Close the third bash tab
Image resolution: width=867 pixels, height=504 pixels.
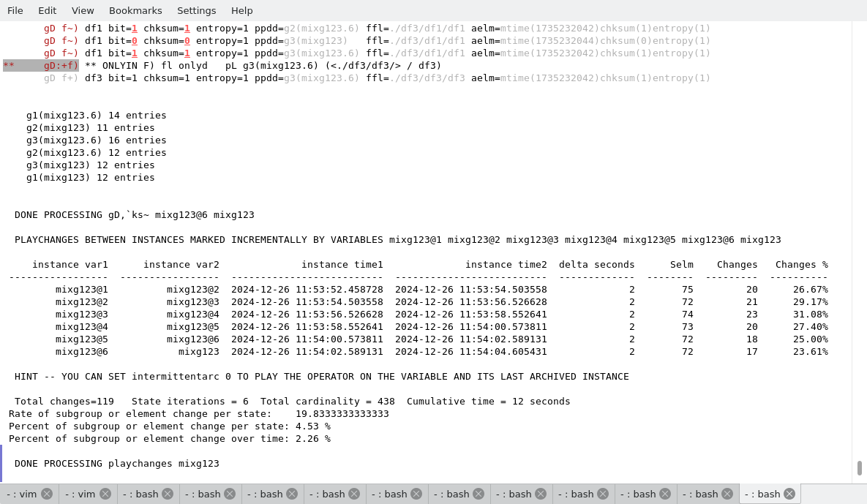292,494
